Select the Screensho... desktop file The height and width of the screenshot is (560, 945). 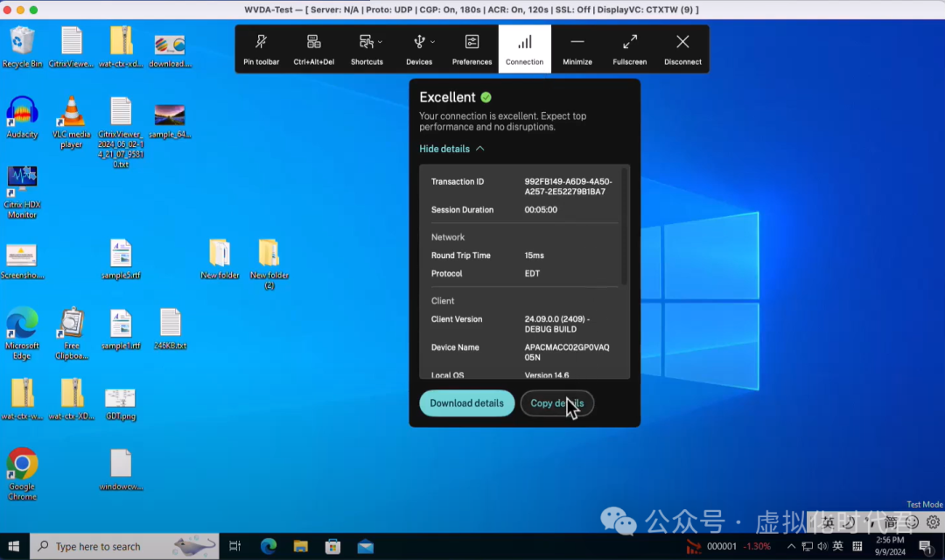click(x=22, y=262)
